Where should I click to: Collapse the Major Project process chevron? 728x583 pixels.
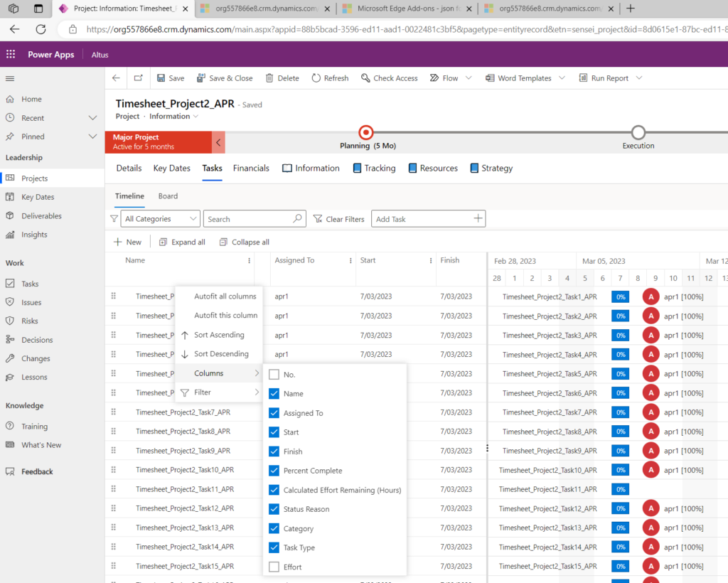pos(218,142)
